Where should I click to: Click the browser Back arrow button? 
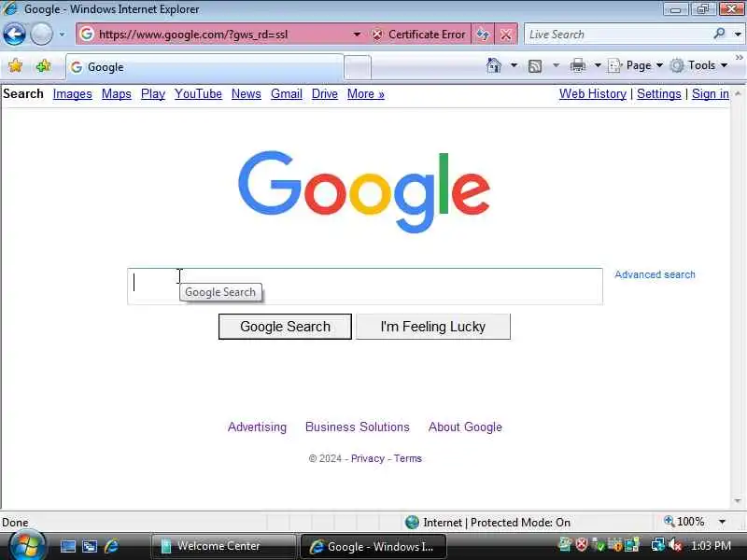click(14, 35)
